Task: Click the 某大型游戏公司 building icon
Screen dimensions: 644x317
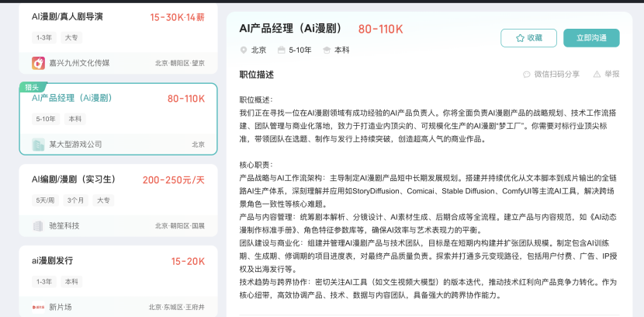Action: point(38,145)
